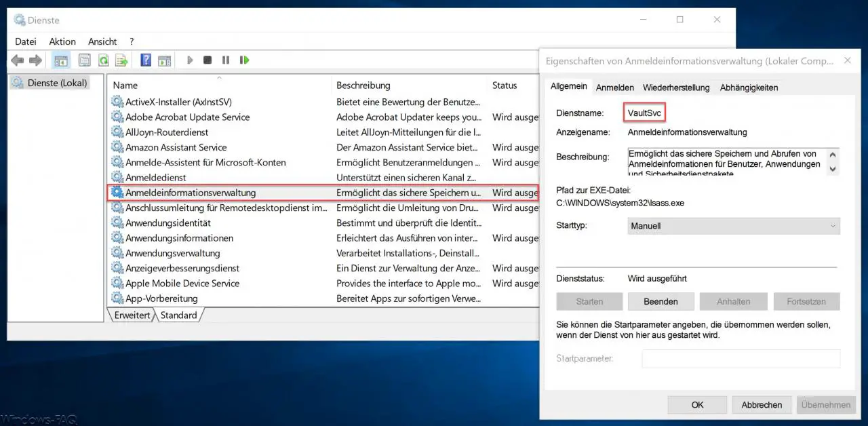Select Anmelde-Assistent für Microsoft-Konten row
This screenshot has height=426, width=868.
point(323,162)
